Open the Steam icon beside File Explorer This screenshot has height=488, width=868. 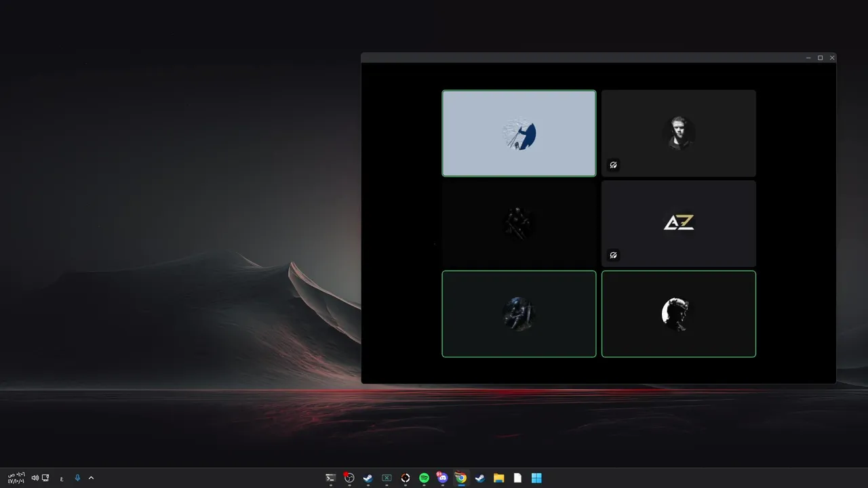tap(480, 478)
